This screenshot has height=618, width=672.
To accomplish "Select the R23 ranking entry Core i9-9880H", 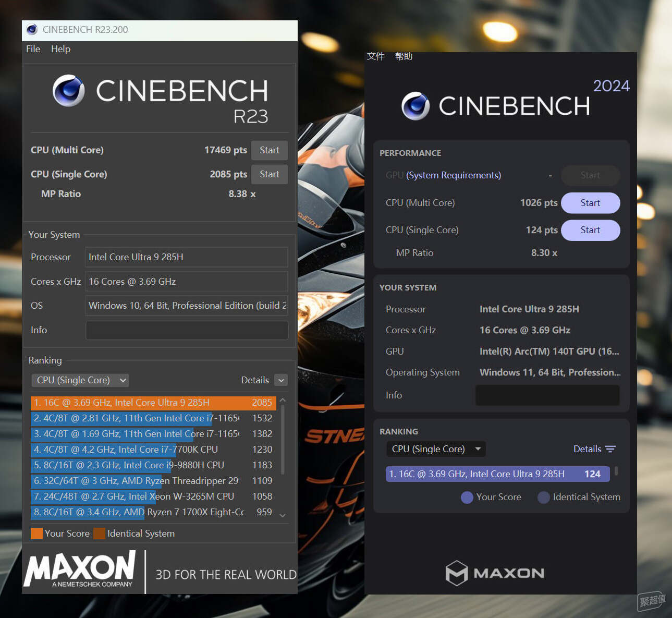I will (x=153, y=465).
